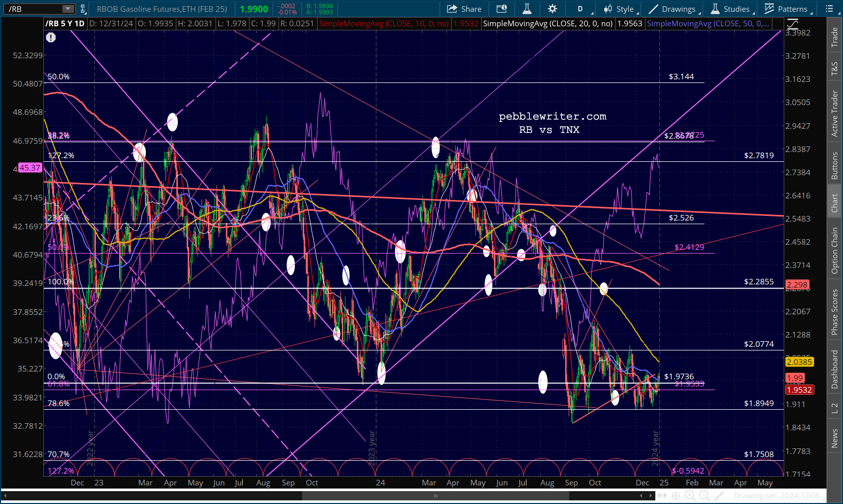Switch to the Option Chain side tab
Image resolution: width=843 pixels, height=504 pixels.
[834, 250]
